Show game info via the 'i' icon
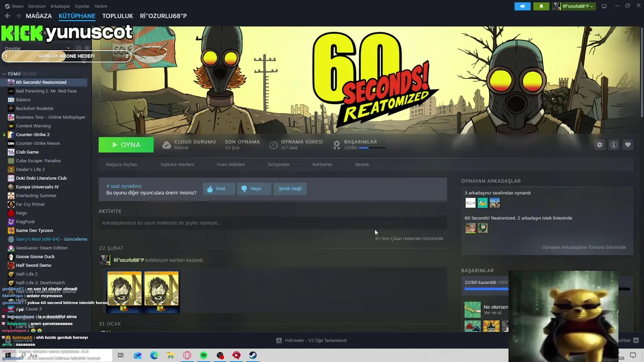644x362 pixels. (613, 145)
